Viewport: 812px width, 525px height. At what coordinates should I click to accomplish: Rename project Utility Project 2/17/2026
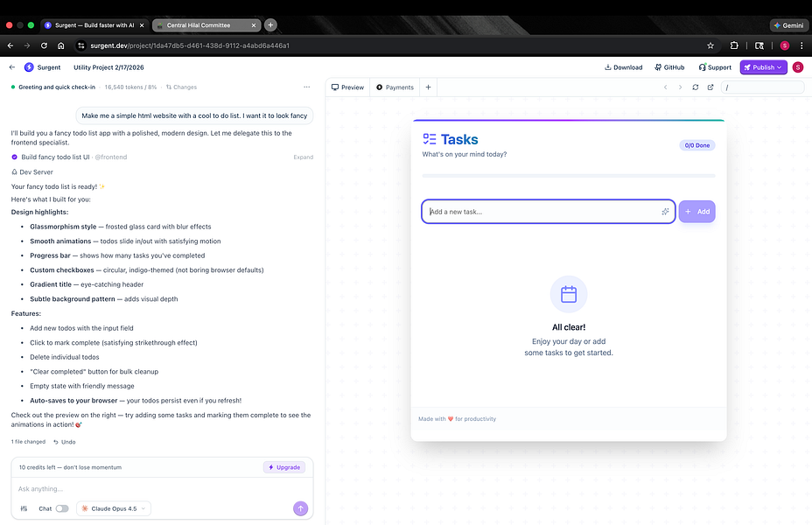108,67
